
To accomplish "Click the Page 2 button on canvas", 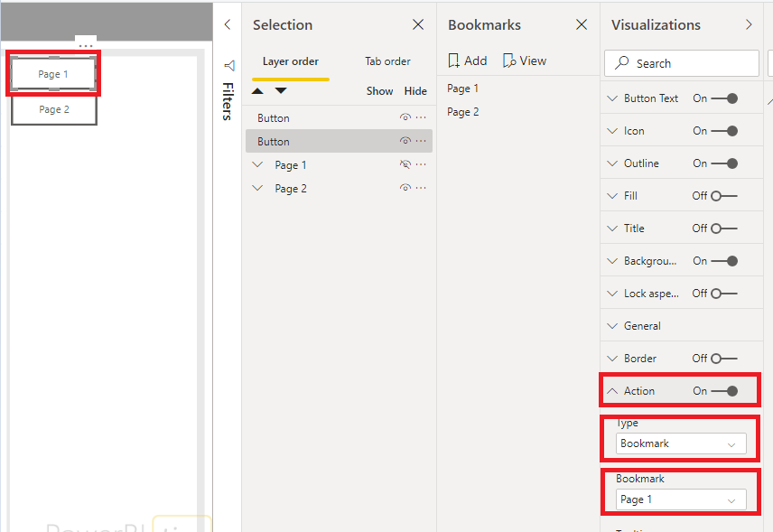I will click(x=54, y=109).
